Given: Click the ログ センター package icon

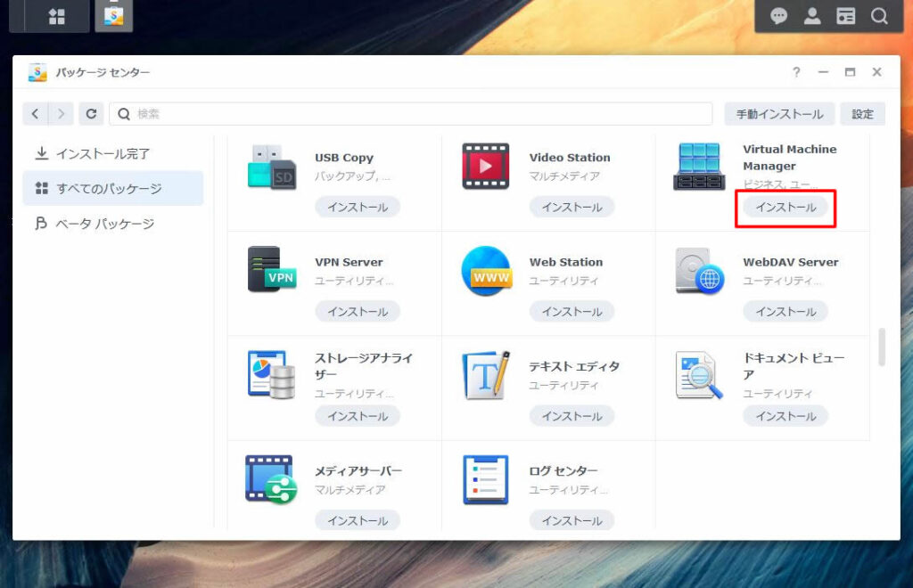Looking at the screenshot, I should (x=486, y=480).
